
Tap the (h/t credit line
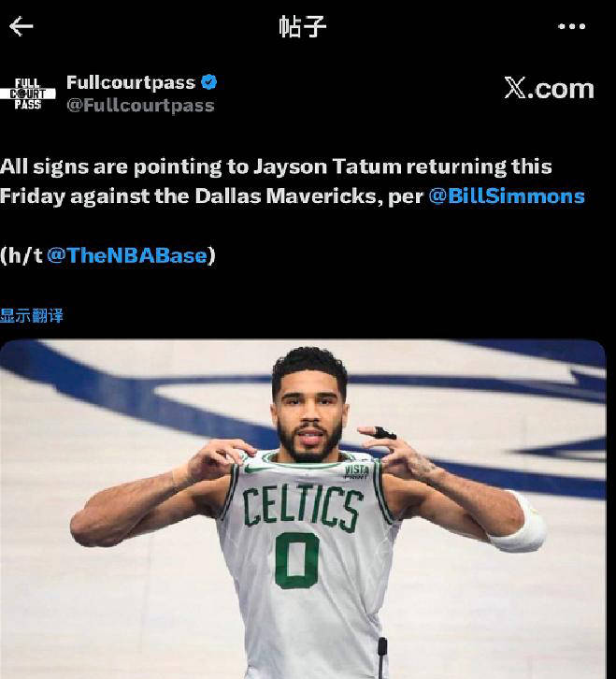107,255
